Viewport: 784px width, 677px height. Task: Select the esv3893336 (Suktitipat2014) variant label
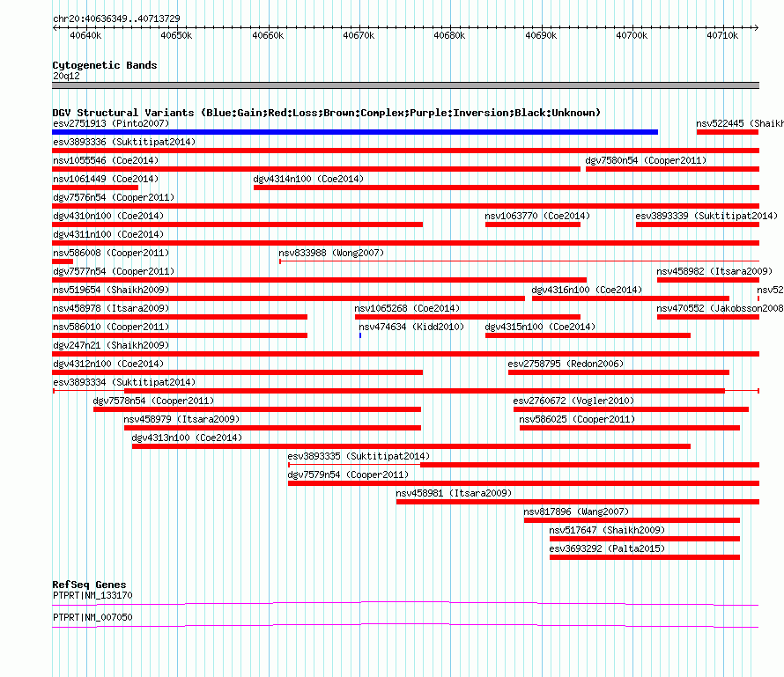[x=124, y=142]
